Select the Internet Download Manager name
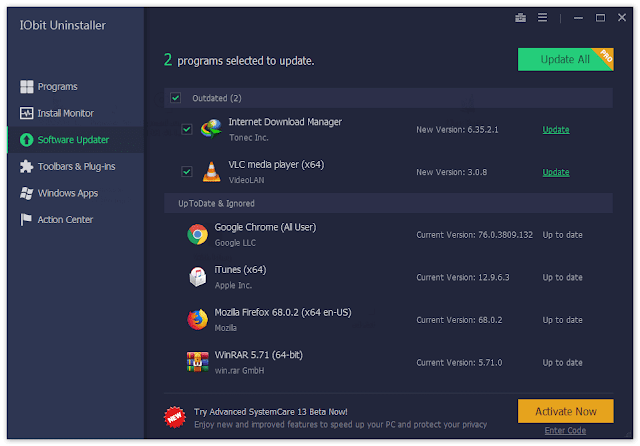The width and height of the screenshot is (640, 446). coord(285,122)
